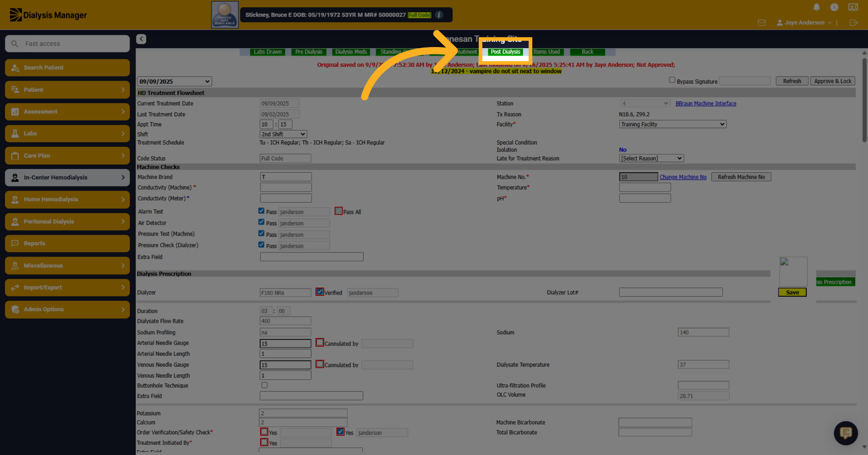The image size is (868, 455).
Task: Open the notifications bell icon
Action: pyautogui.click(x=816, y=7)
